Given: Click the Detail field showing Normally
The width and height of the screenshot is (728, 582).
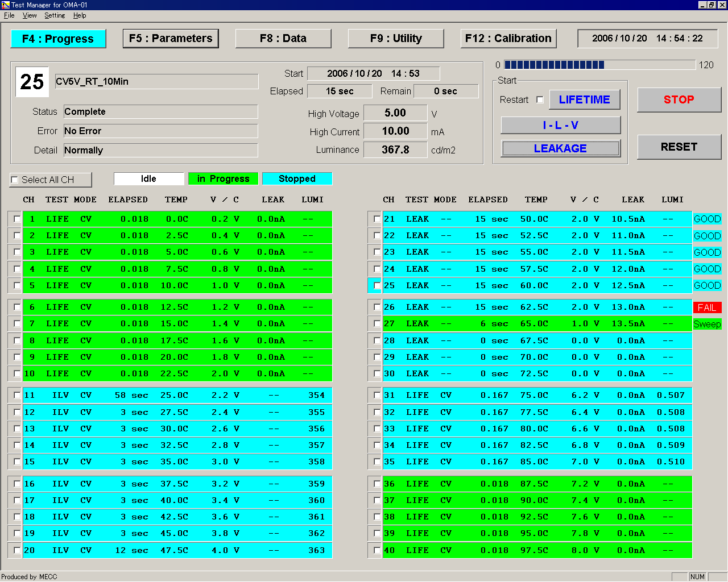Looking at the screenshot, I should point(161,150).
